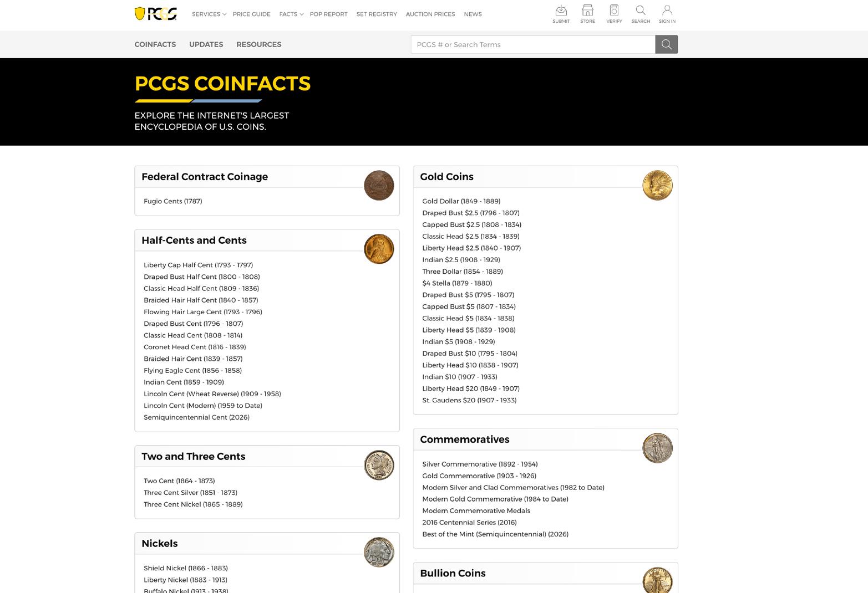Select the CoinFacts tab
Image resolution: width=868 pixels, height=593 pixels.
pos(155,44)
